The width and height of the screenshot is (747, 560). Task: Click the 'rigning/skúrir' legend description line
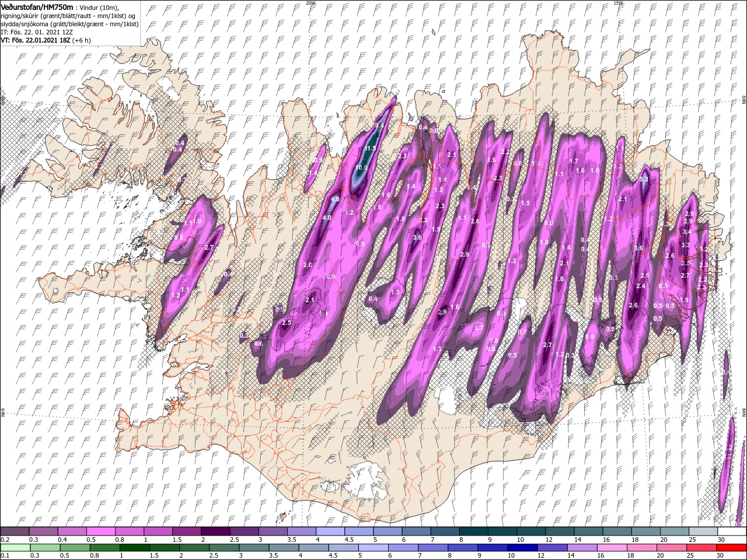click(69, 15)
